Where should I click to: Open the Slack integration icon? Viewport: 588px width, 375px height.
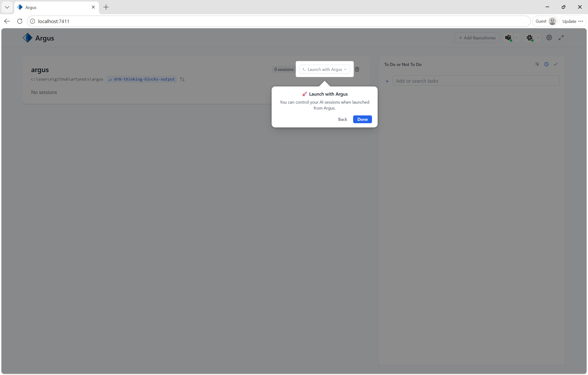pyautogui.click(x=530, y=38)
